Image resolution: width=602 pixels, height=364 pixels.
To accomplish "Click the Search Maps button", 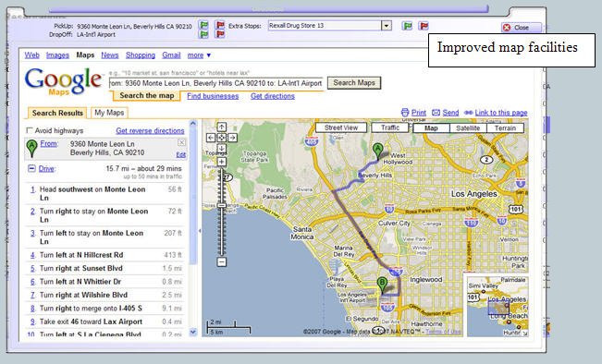I will tap(354, 83).
